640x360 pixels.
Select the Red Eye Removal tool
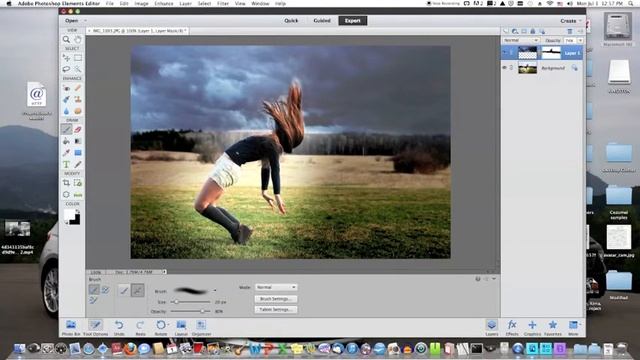[x=66, y=88]
